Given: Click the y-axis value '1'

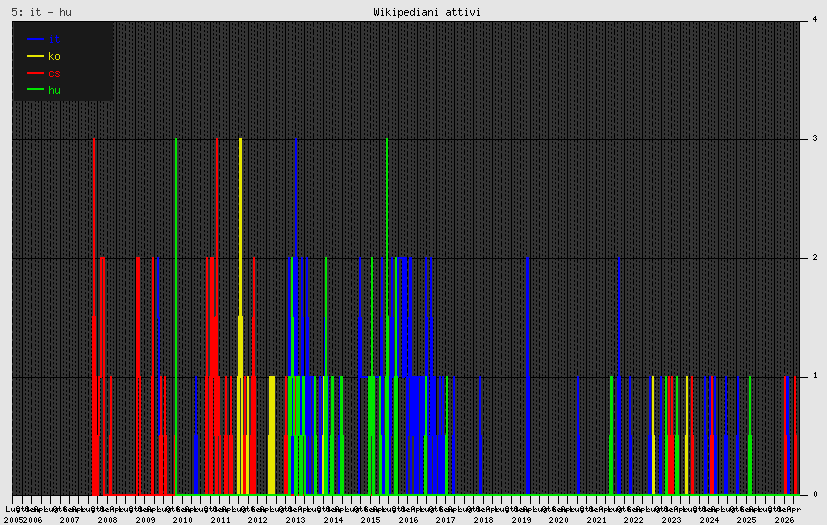Looking at the screenshot, I should tap(815, 376).
